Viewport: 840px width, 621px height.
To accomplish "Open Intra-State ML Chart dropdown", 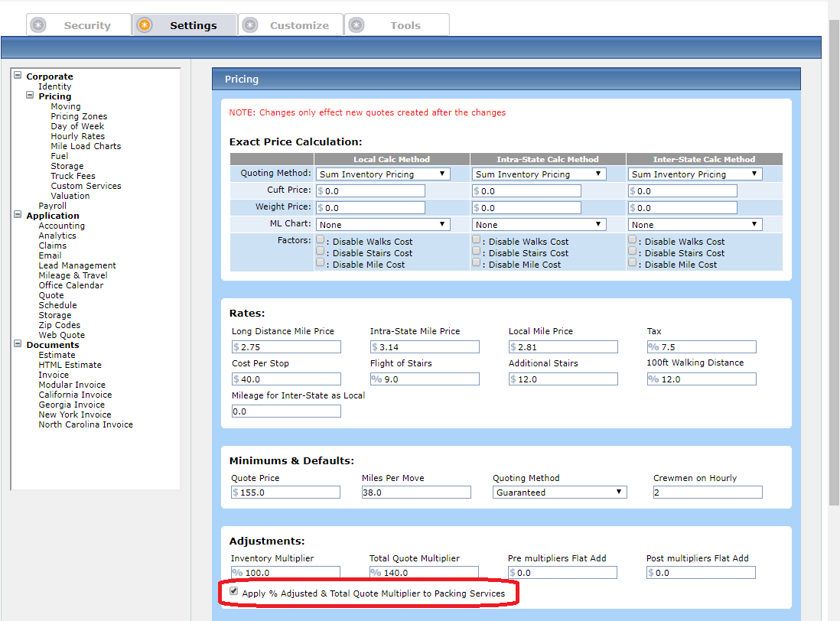I will pos(539,224).
